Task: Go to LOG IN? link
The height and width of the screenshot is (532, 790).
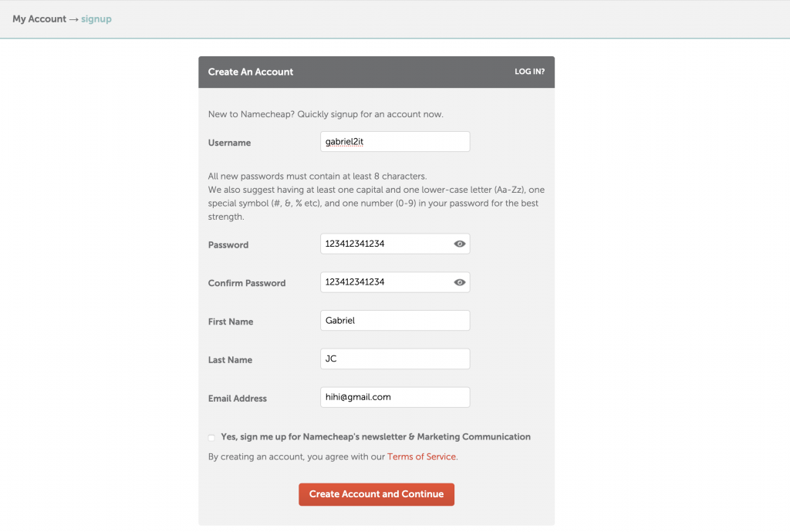Action: [x=529, y=72]
